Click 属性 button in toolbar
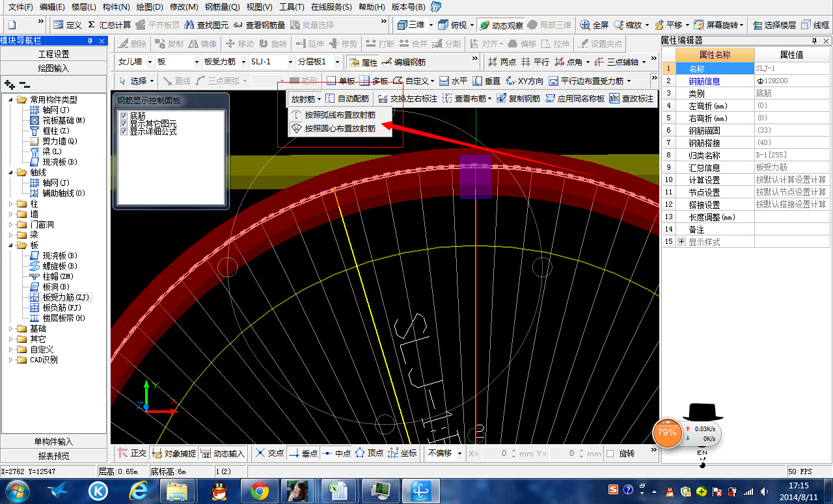The height and width of the screenshot is (504, 833). pyautogui.click(x=363, y=62)
